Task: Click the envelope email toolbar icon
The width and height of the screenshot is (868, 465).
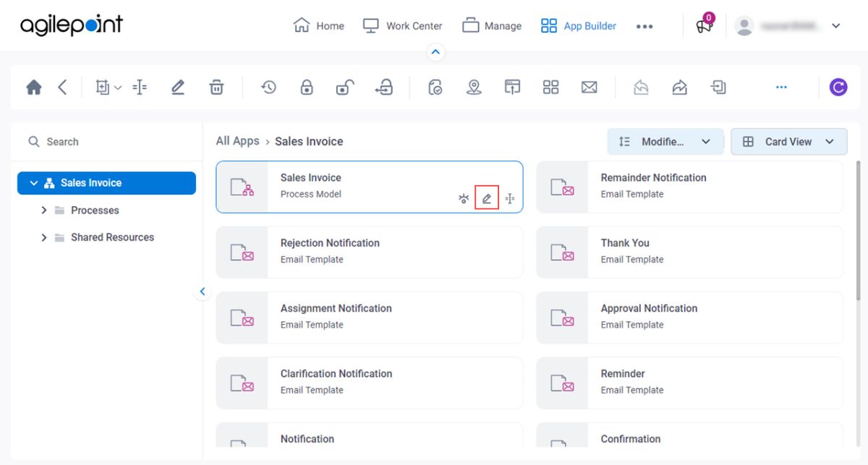Action: point(589,88)
